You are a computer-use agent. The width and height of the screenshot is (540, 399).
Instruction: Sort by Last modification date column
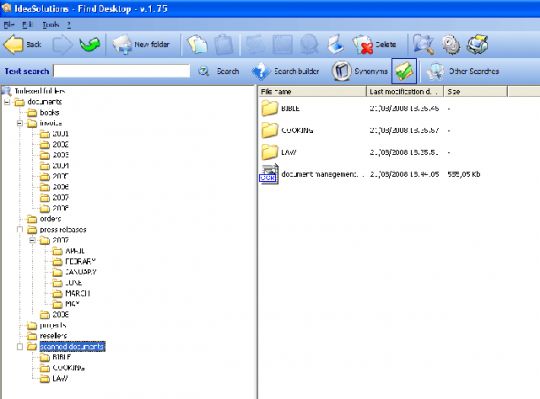click(x=405, y=92)
